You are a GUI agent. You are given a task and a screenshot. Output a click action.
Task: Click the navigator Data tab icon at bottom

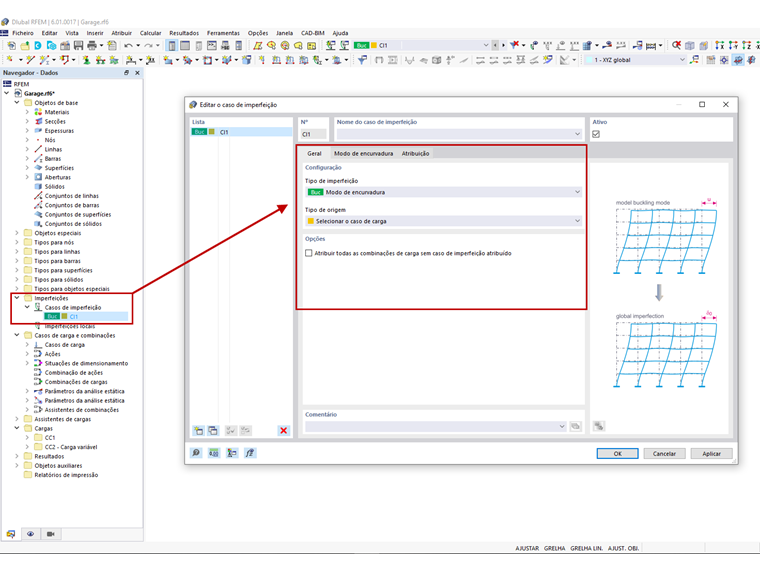point(11,534)
